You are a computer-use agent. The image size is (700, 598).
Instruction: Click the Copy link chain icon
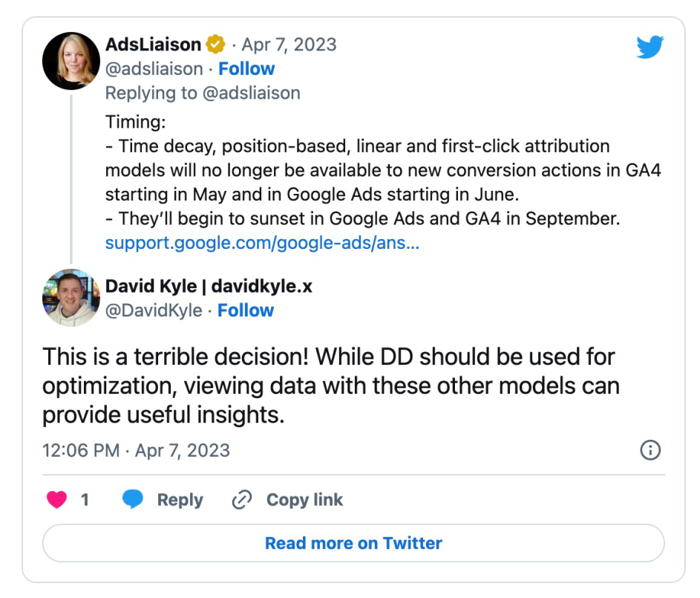[x=242, y=500]
